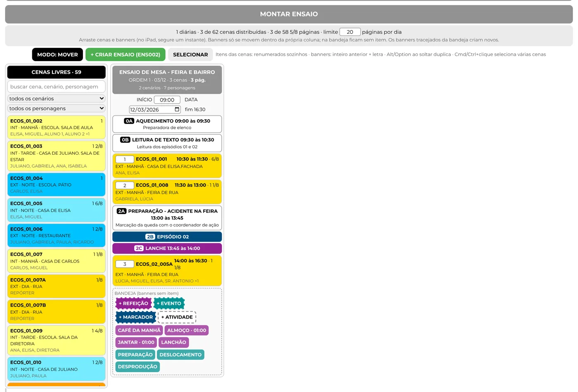
Task: Select free scene card ECOS_01_007A
Action: (x=56, y=286)
